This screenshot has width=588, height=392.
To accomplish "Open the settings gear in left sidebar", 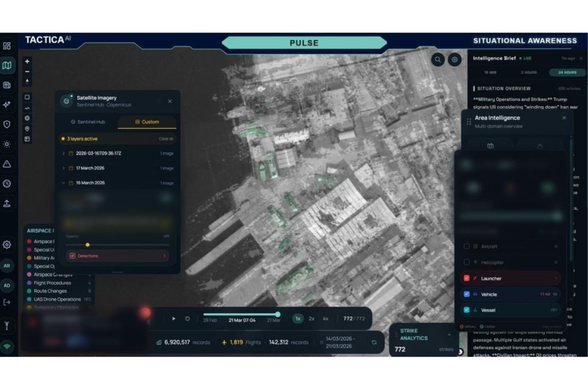I will click(7, 244).
